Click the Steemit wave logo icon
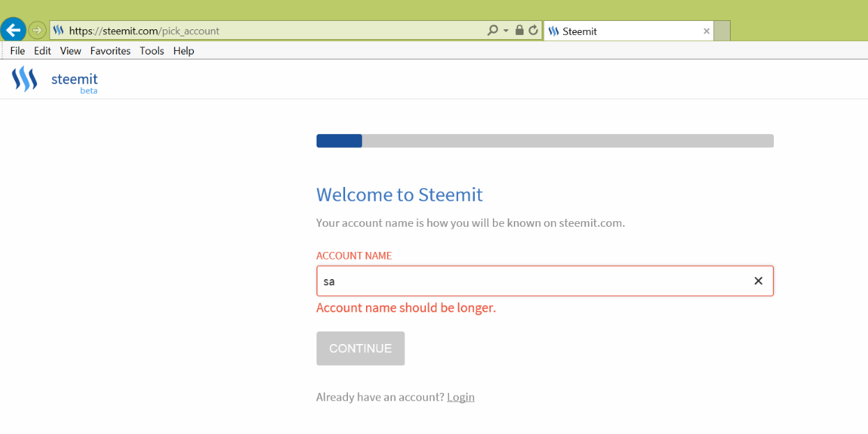868x434 pixels. coord(24,79)
